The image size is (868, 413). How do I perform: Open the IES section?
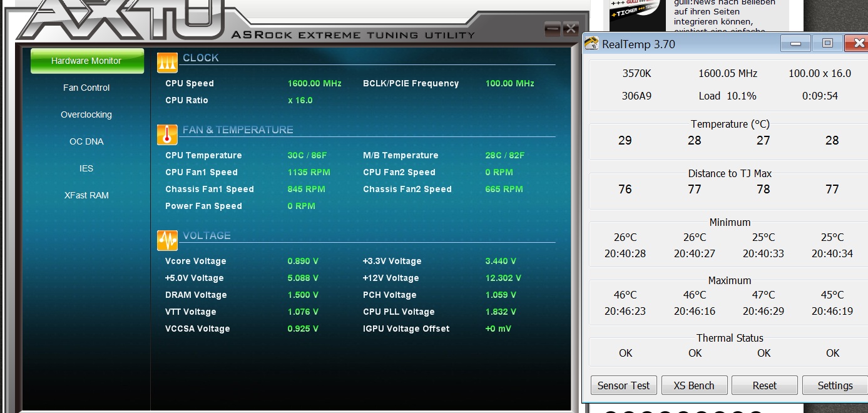point(86,168)
